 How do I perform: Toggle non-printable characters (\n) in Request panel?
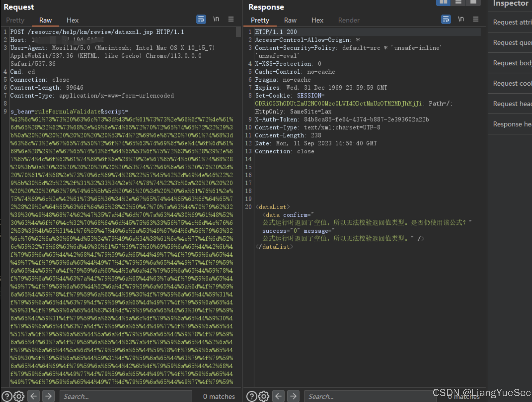coord(216,19)
